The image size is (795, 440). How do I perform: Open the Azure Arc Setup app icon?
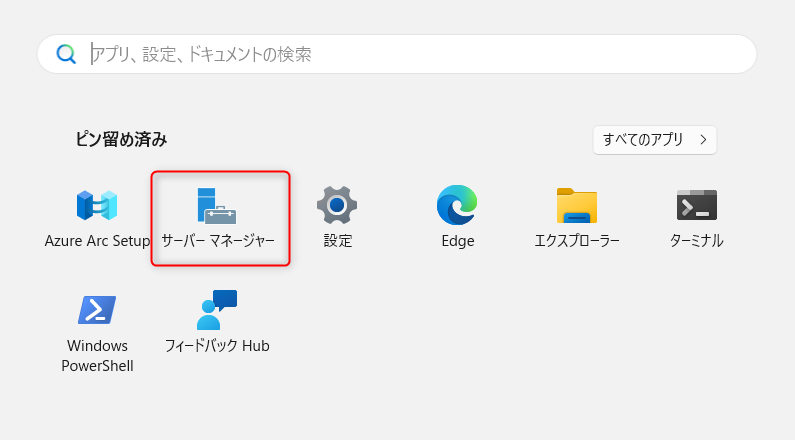pyautogui.click(x=97, y=205)
